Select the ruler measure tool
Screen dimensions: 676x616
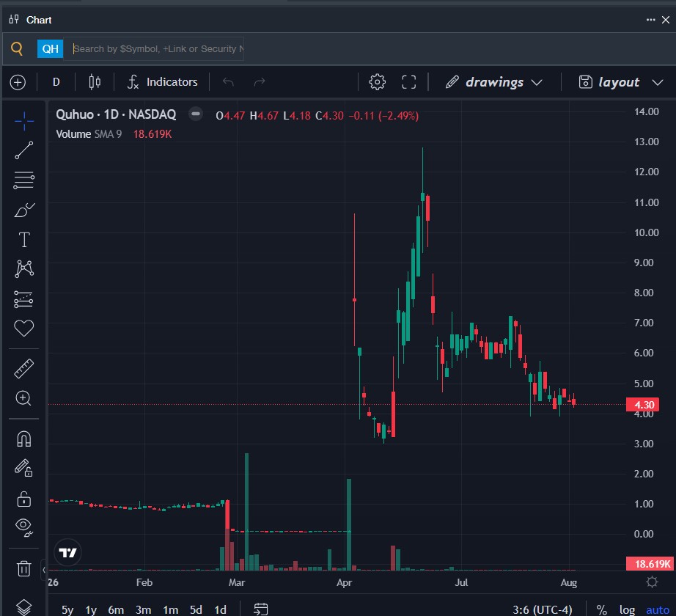[x=23, y=369]
